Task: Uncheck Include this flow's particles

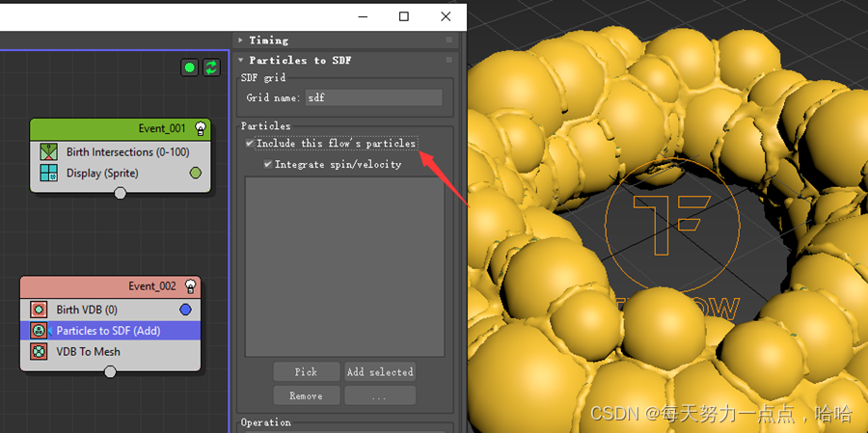Action: click(x=250, y=144)
